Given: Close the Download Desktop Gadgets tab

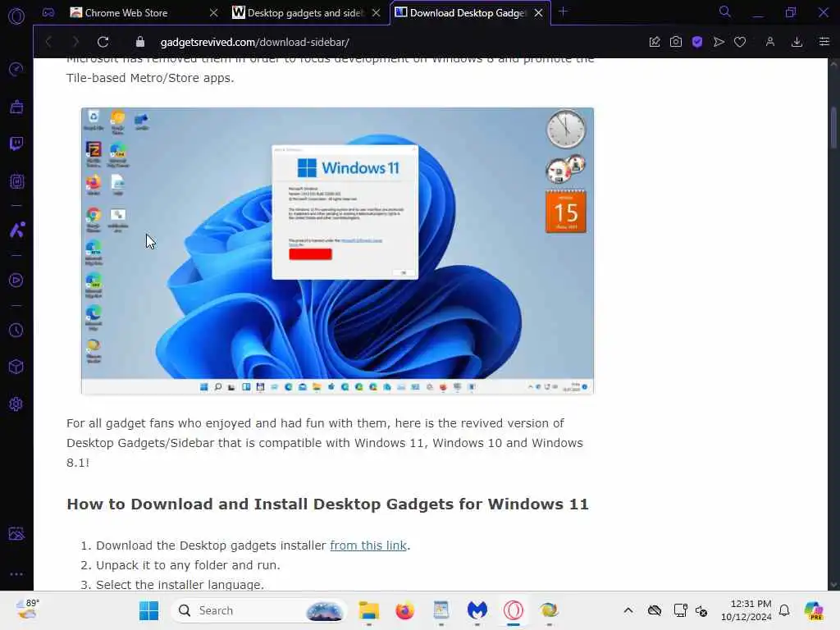Looking at the screenshot, I should 538,13.
